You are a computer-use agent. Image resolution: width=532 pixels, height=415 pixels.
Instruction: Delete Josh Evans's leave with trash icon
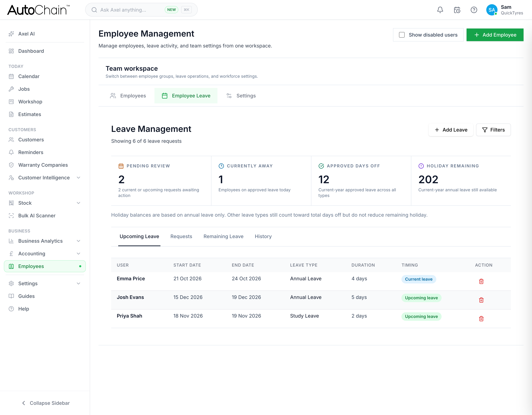coord(481,300)
